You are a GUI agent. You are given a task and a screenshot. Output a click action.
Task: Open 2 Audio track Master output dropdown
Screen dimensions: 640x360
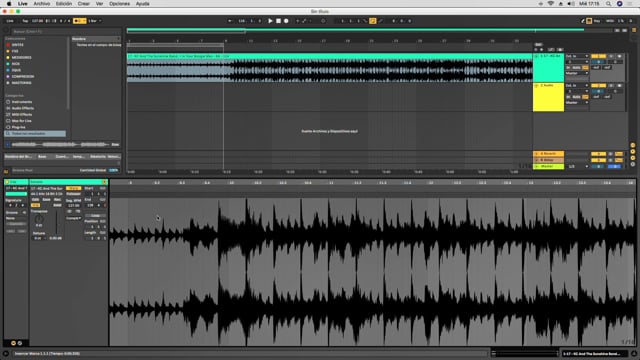coord(577,103)
